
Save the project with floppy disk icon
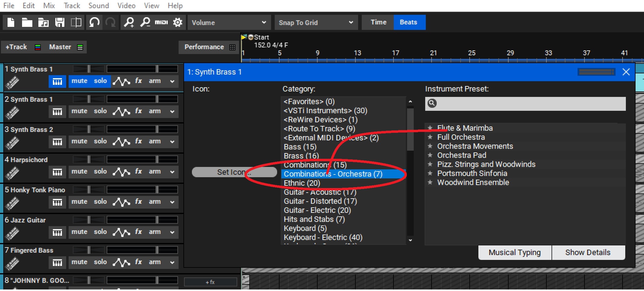click(60, 23)
